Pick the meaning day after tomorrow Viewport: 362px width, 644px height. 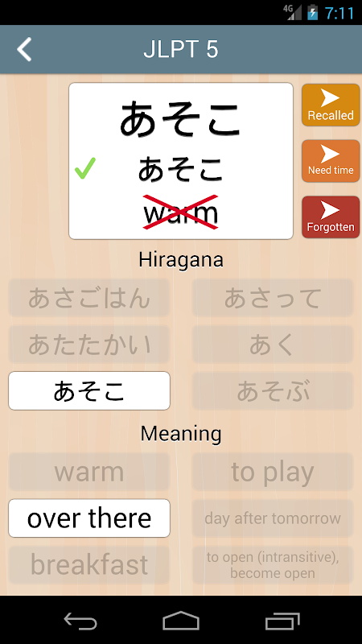point(273,518)
